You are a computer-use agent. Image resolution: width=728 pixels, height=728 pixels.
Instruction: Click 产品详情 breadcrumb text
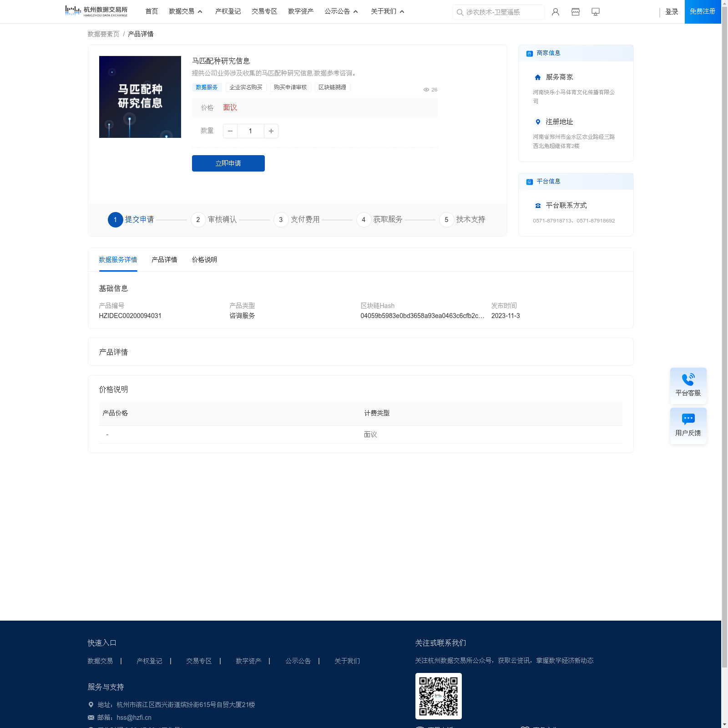(141, 34)
